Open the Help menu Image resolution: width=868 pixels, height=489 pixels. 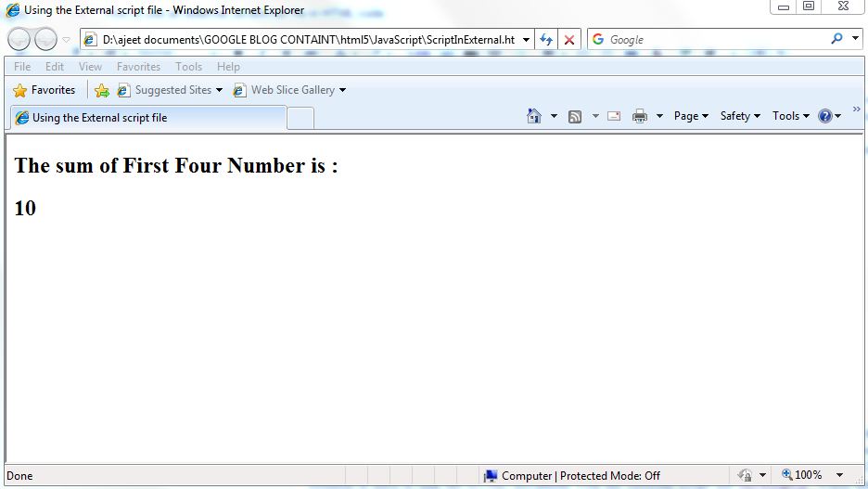point(228,67)
